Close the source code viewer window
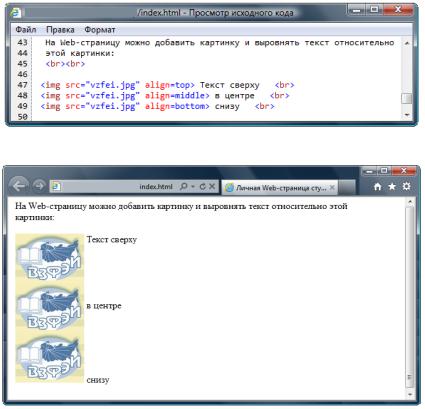The image size is (425, 409). (x=397, y=10)
